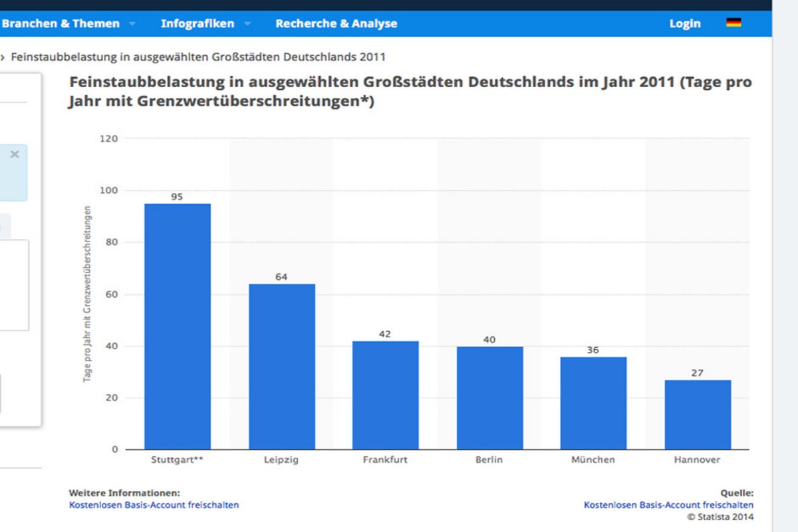Click the white text box in left panel

[13, 285]
